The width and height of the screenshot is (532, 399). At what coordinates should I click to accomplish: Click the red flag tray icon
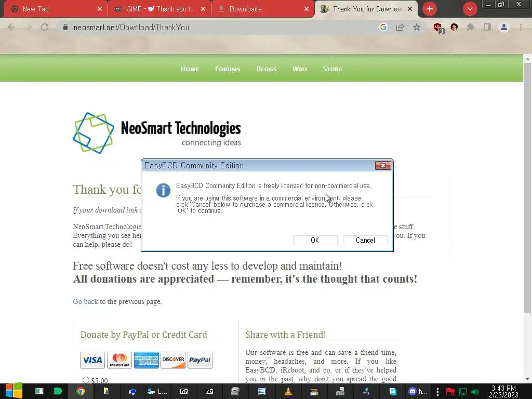tap(450, 392)
